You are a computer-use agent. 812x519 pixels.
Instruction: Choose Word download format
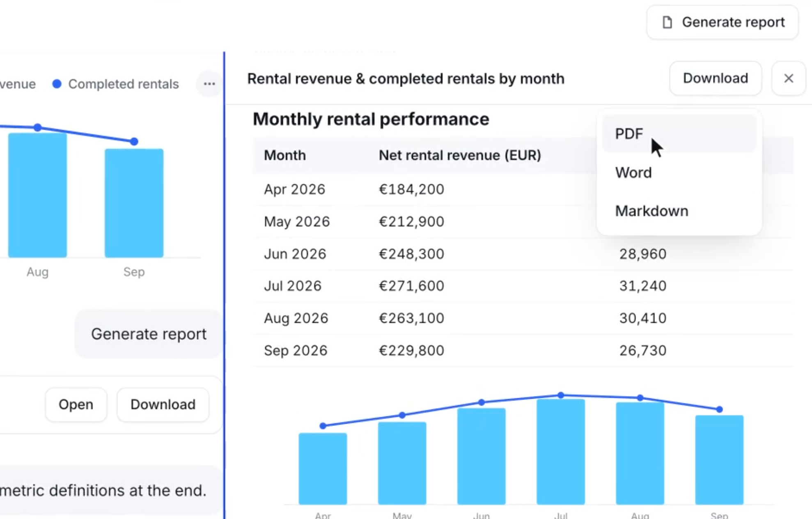pyautogui.click(x=679, y=172)
